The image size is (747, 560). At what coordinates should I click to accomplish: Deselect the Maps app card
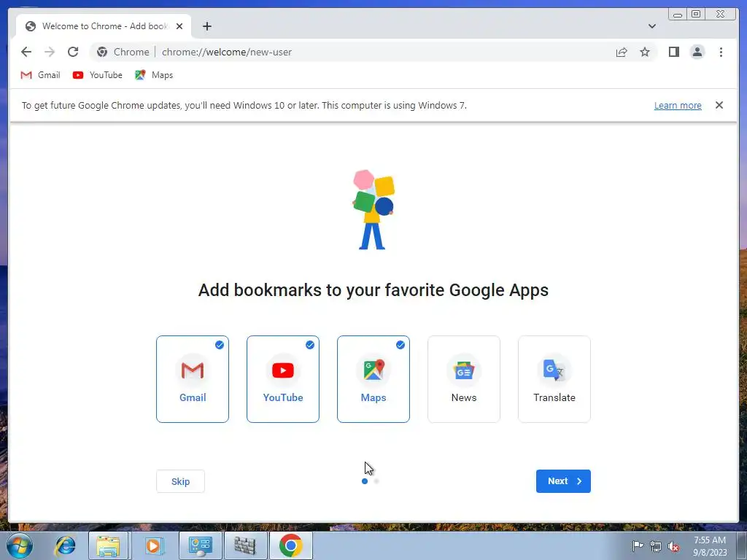click(x=373, y=379)
